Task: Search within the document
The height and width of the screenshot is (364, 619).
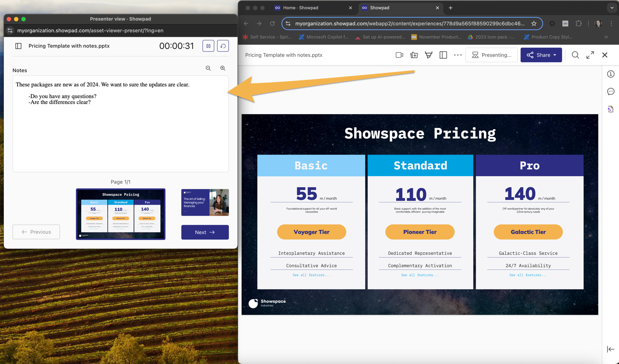Action: coord(575,55)
